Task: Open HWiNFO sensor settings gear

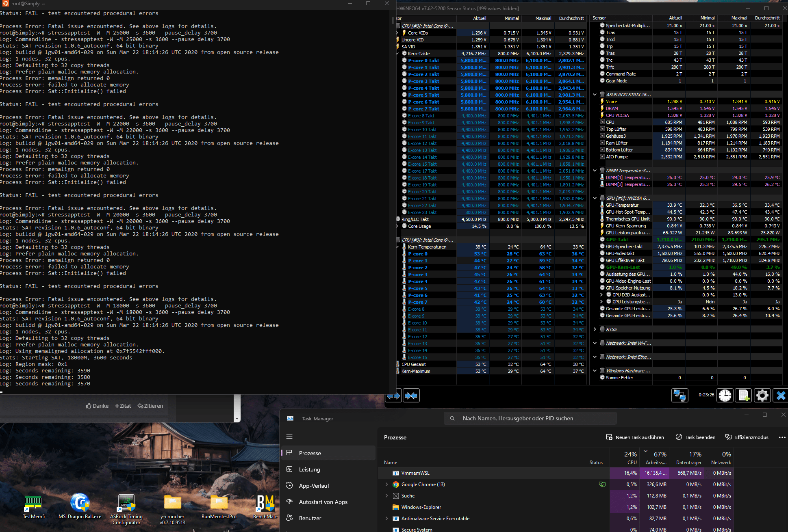Action: (762, 395)
